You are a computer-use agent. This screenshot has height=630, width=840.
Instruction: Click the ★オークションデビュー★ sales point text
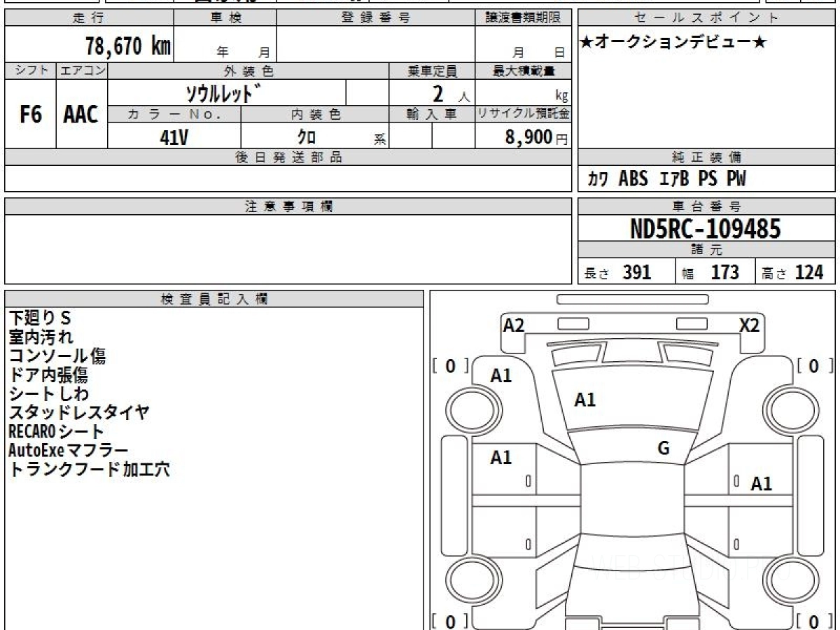click(673, 43)
